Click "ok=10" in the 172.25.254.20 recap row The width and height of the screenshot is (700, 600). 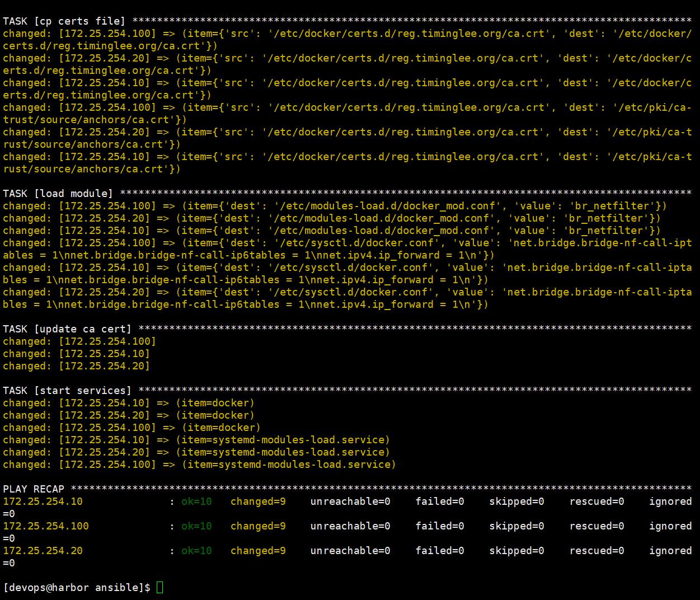coord(196,551)
